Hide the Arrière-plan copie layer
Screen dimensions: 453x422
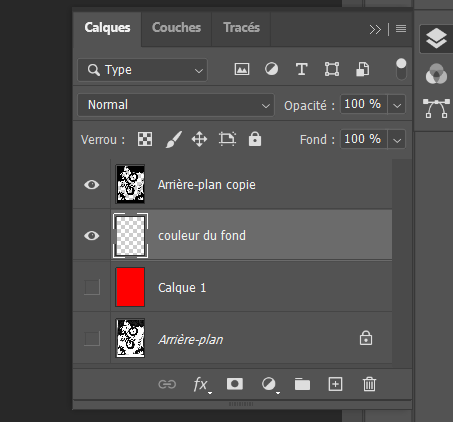[92, 185]
